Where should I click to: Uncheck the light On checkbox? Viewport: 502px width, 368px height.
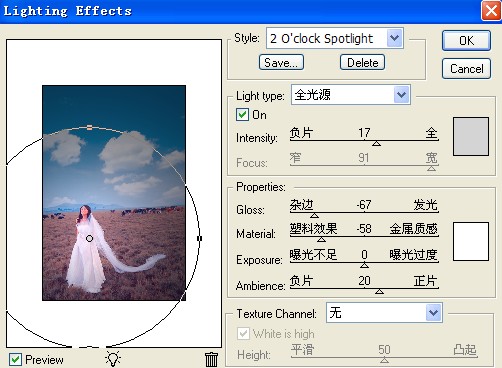pyautogui.click(x=242, y=115)
